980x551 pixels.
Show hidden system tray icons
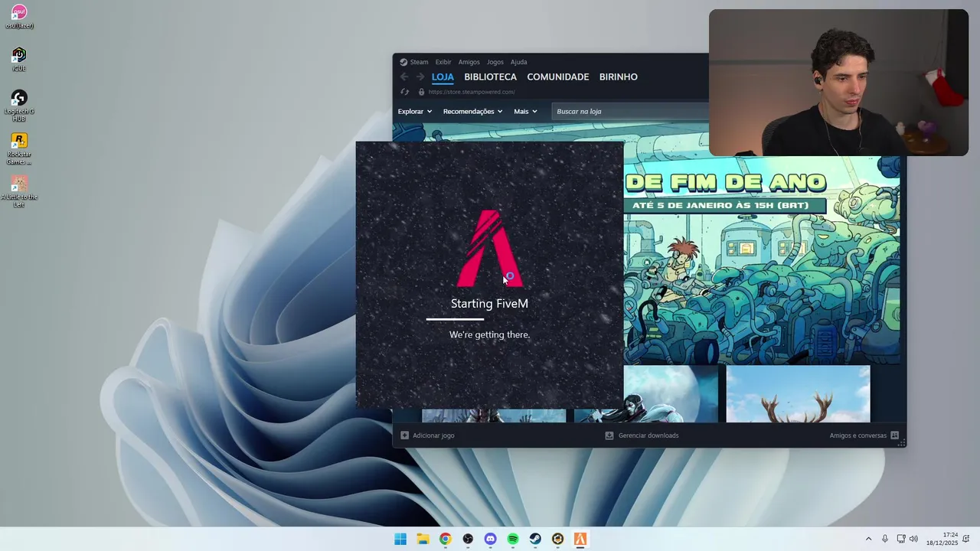(868, 539)
